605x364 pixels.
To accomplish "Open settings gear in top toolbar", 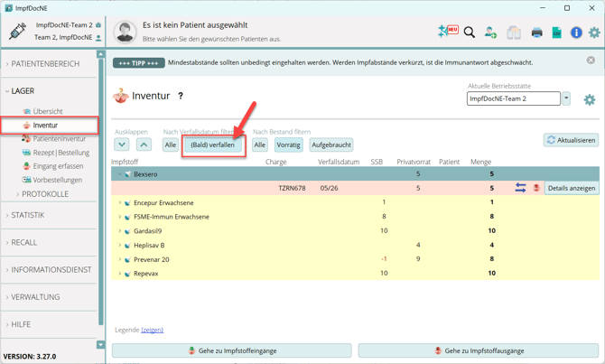I will [x=594, y=33].
